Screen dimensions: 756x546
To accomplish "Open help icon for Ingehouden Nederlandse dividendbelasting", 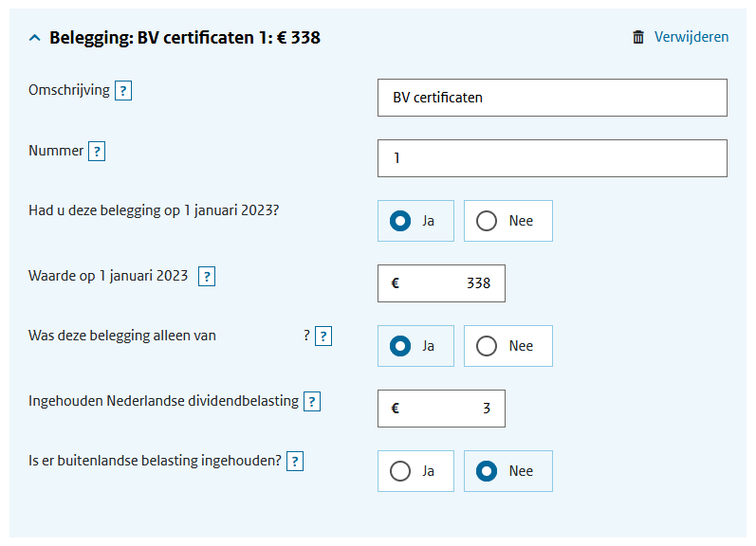I will click(312, 401).
